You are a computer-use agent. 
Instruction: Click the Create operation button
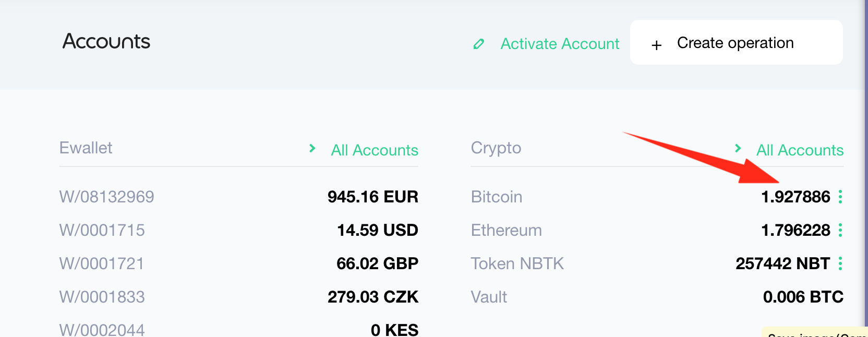click(736, 42)
